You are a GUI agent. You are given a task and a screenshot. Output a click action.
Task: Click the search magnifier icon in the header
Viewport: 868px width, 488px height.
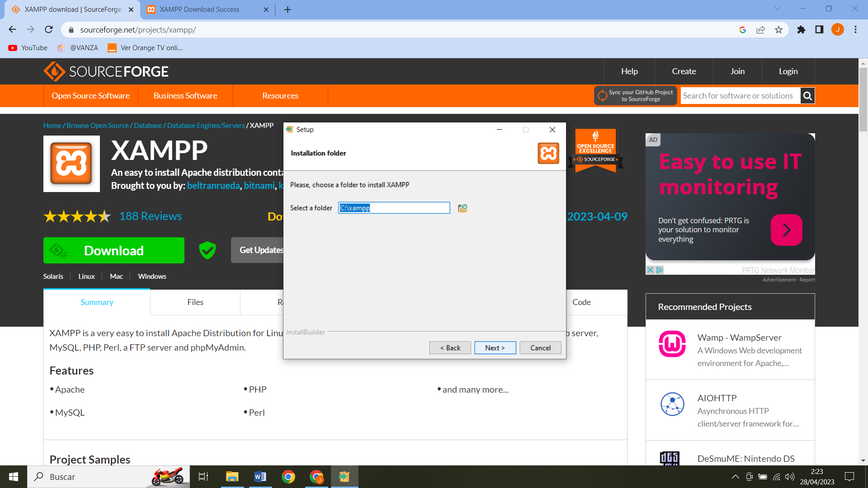[x=807, y=95]
